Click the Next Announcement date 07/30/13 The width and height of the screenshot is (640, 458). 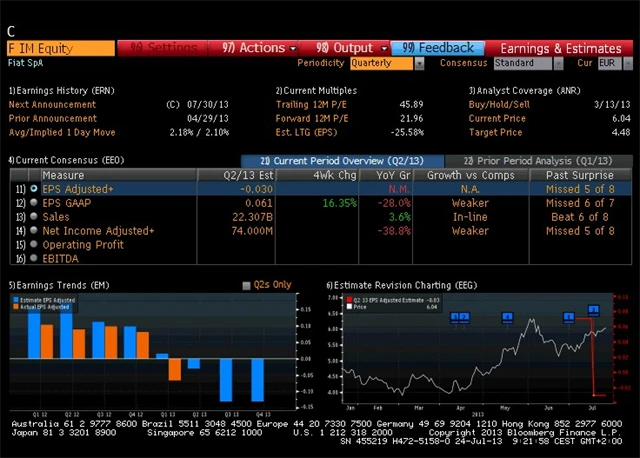[x=208, y=104]
